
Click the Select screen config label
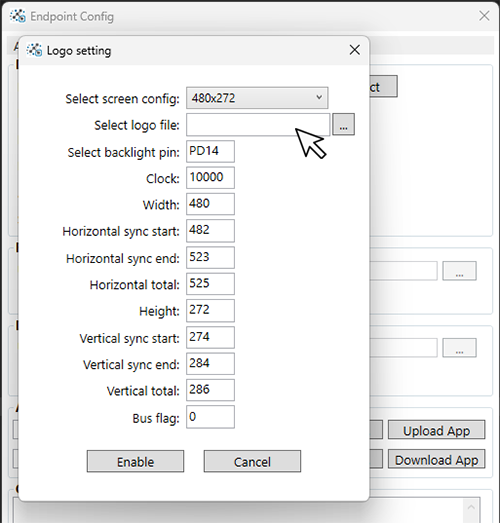122,99
